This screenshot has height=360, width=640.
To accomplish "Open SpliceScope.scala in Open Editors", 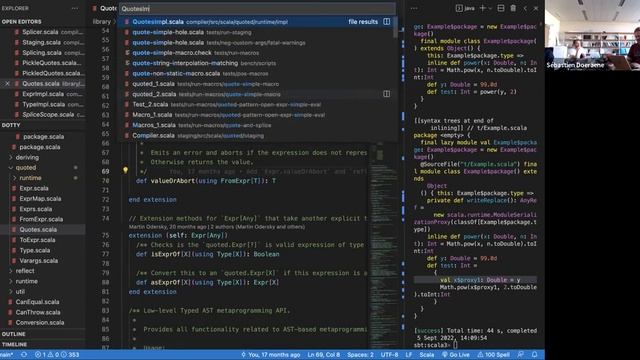I will coord(42,115).
